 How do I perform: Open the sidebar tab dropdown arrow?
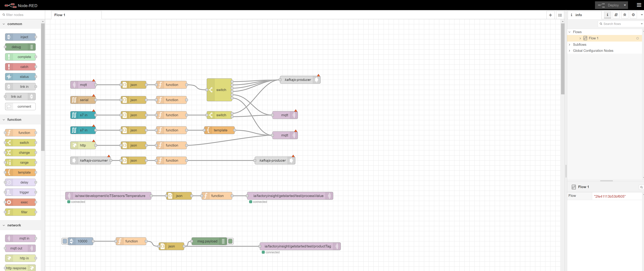pyautogui.click(x=641, y=15)
